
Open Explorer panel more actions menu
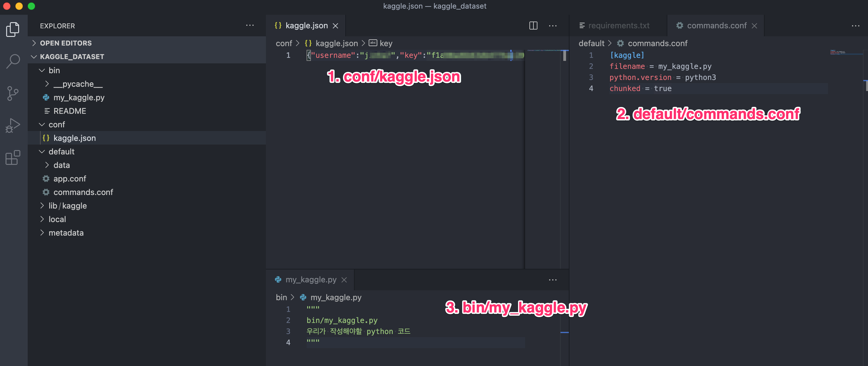(x=250, y=26)
